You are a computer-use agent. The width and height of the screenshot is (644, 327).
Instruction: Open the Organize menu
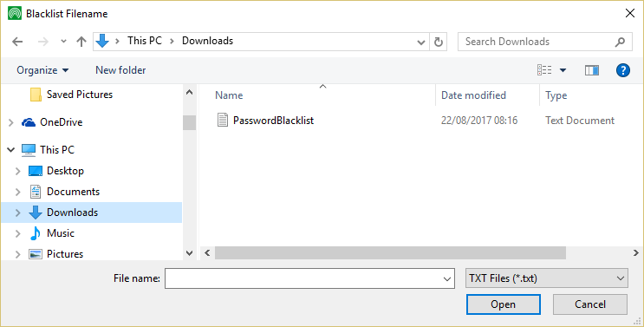coord(42,70)
